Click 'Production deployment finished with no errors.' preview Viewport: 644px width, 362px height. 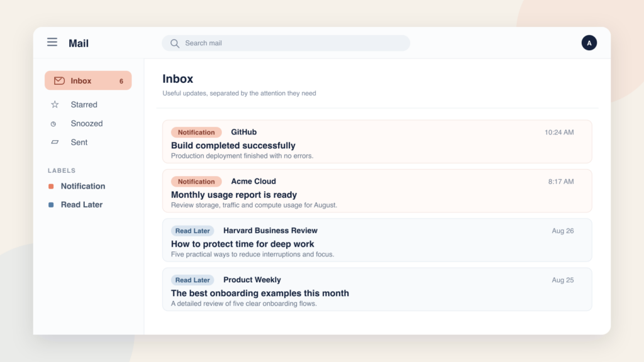pos(242,156)
